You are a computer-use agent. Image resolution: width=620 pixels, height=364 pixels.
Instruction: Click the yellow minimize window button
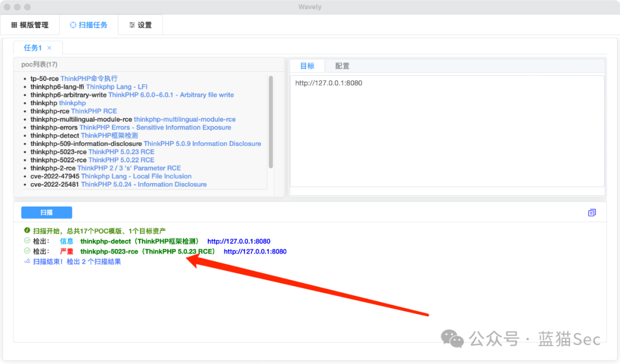point(17,7)
